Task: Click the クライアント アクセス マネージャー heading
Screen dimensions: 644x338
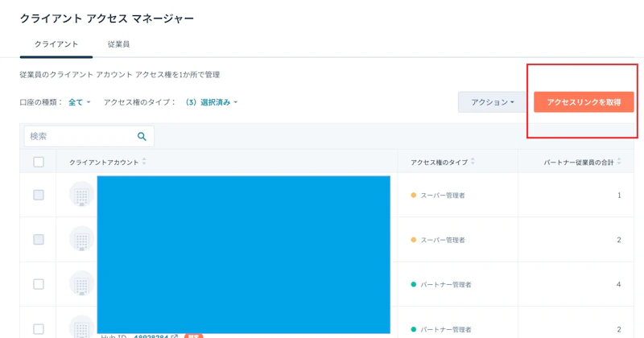Action: click(107, 19)
